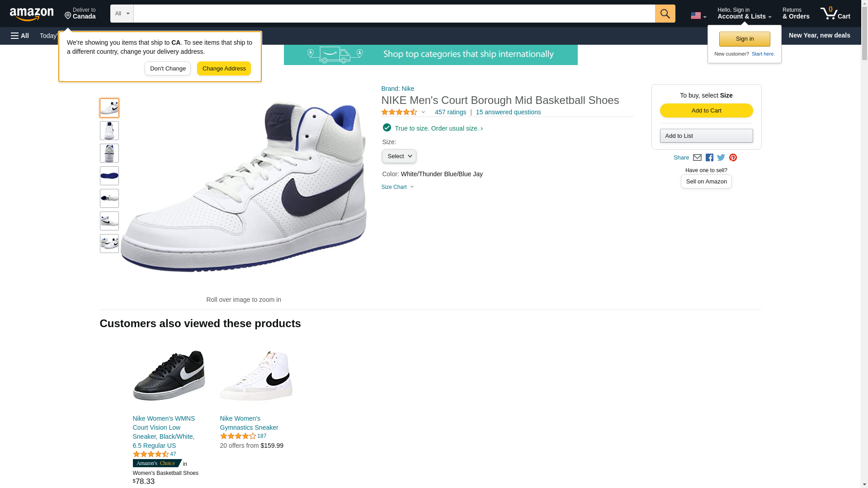This screenshot has height=488, width=868.
Task: Pin the product on Pinterest
Action: (733, 158)
